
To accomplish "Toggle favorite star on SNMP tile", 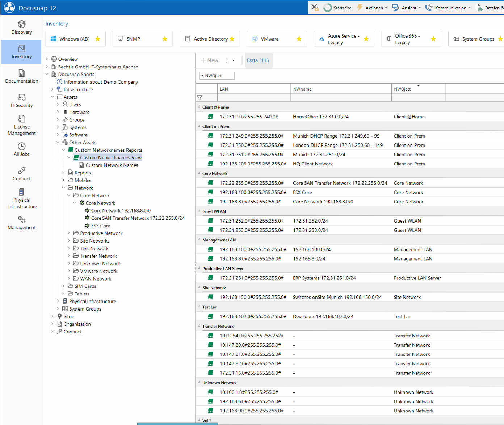I will click(x=165, y=39).
